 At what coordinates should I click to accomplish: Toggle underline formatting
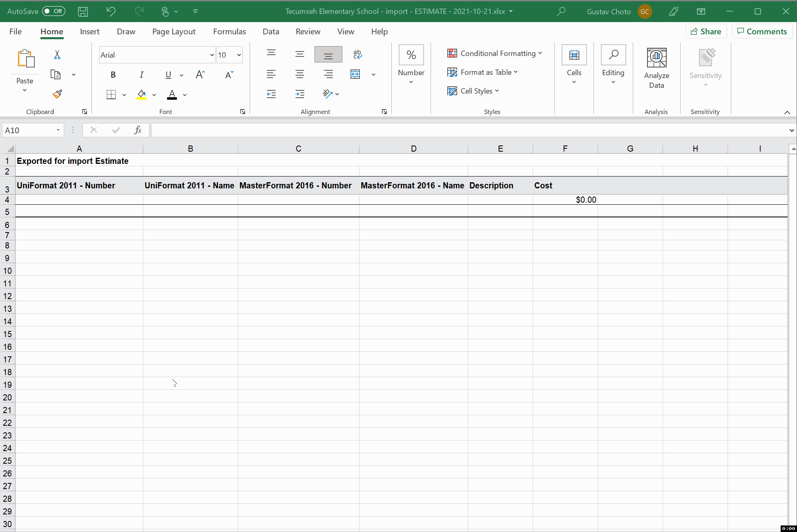click(168, 75)
